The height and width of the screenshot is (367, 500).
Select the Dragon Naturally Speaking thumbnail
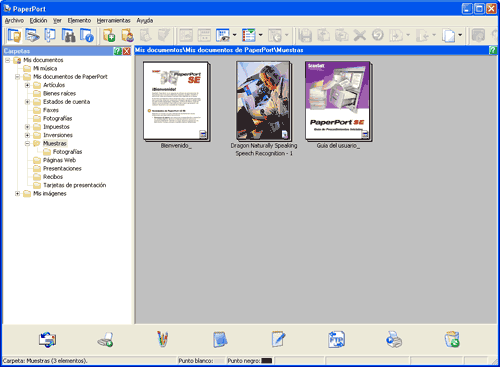coord(263,101)
